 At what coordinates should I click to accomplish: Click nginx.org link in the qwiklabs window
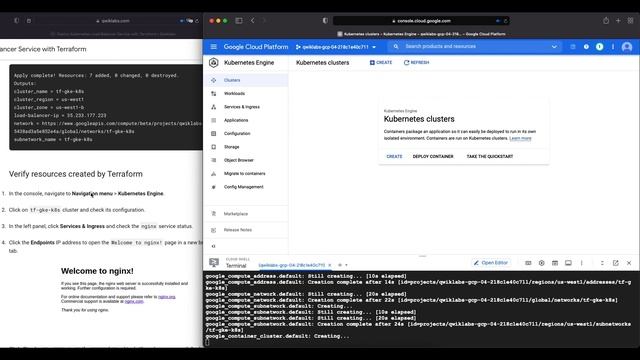(x=167, y=297)
